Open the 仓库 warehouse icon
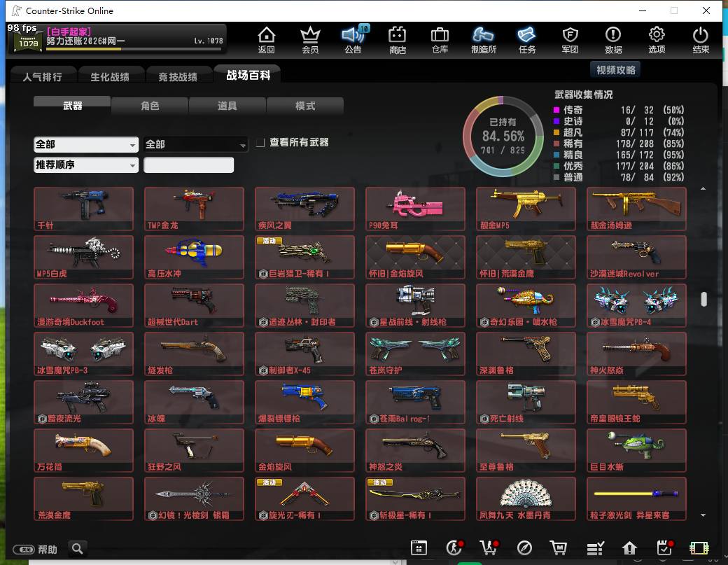The width and height of the screenshot is (728, 565). tap(440, 39)
